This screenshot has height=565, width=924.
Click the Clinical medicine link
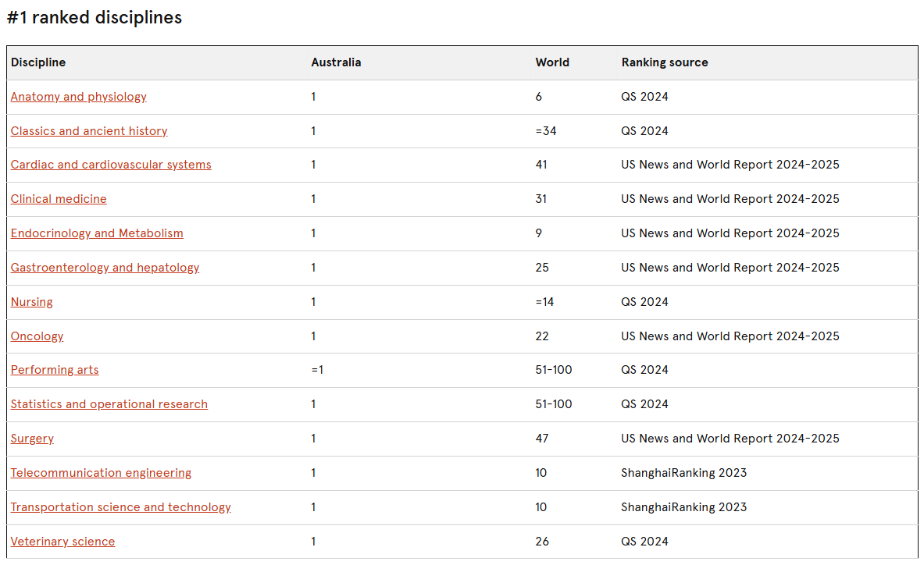(x=59, y=199)
